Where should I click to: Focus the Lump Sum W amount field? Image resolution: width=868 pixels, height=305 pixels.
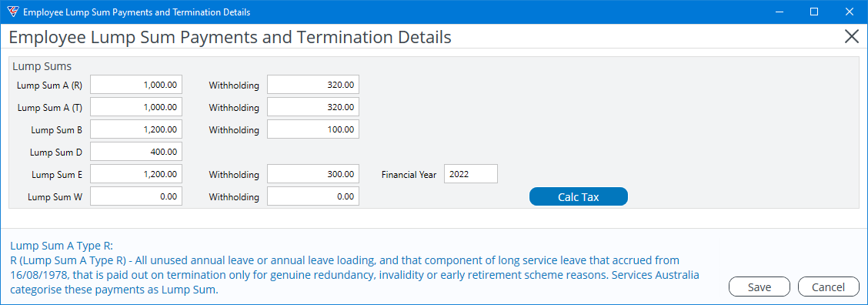click(136, 196)
